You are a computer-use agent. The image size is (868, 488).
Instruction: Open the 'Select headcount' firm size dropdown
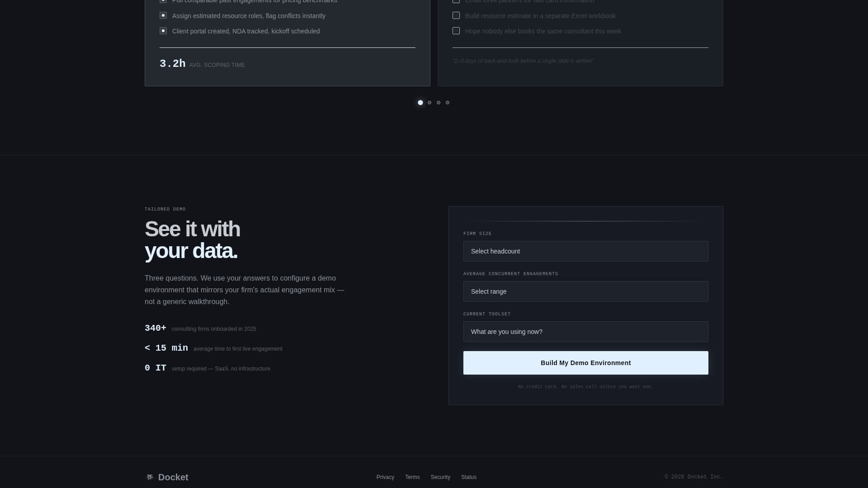585,251
